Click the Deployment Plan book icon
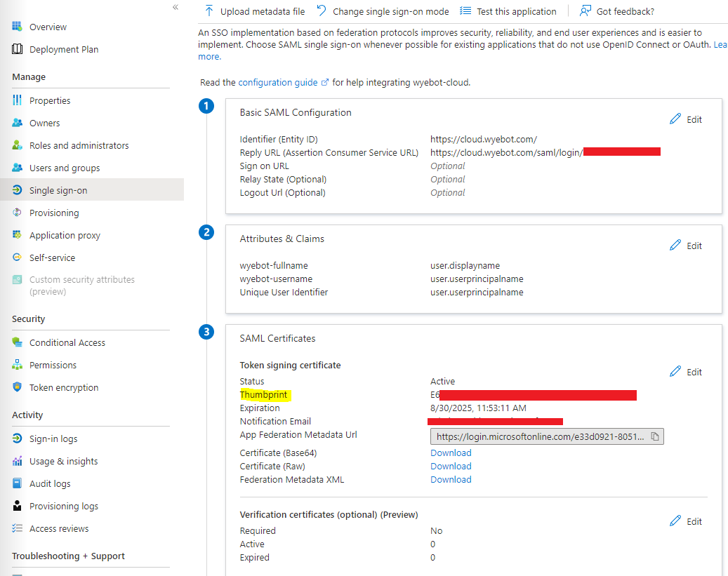The image size is (728, 576). click(x=17, y=48)
